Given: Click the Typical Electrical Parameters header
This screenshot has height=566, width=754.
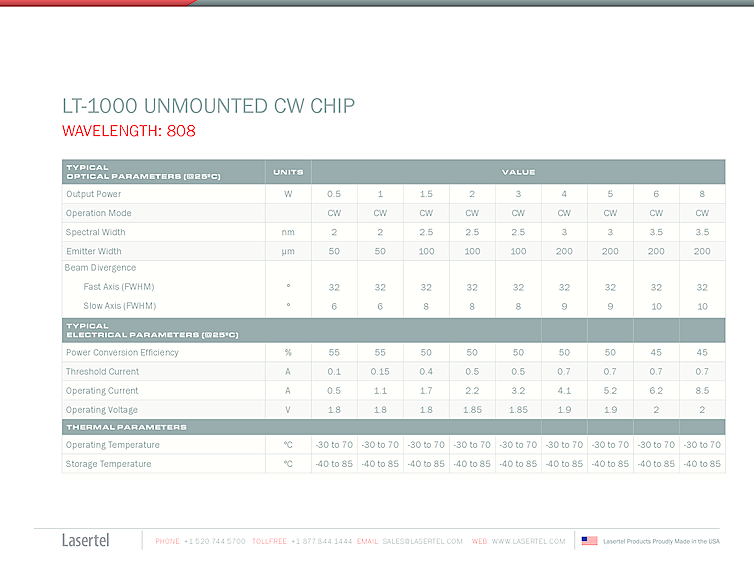Looking at the screenshot, I should point(151,331).
